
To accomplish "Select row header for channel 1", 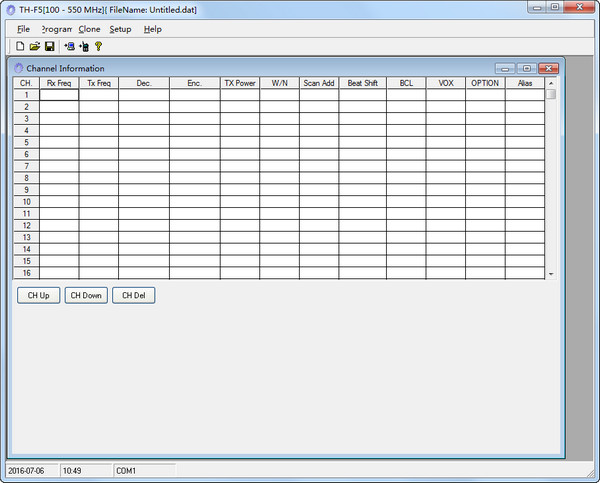I will [26, 95].
